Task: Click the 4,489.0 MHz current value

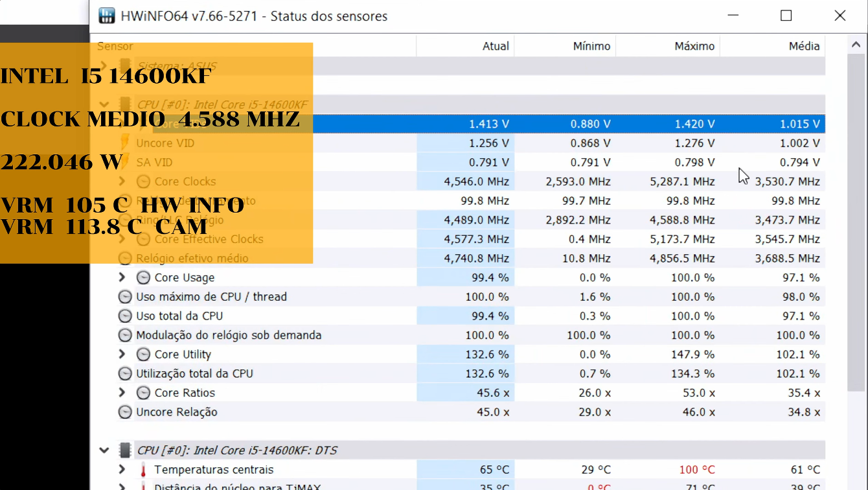Action: click(476, 220)
